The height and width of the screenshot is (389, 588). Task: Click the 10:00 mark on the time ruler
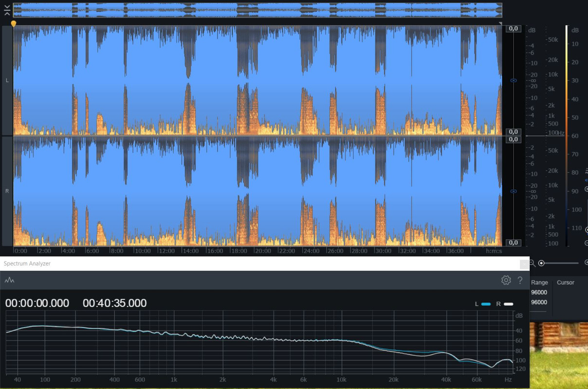pyautogui.click(x=142, y=251)
